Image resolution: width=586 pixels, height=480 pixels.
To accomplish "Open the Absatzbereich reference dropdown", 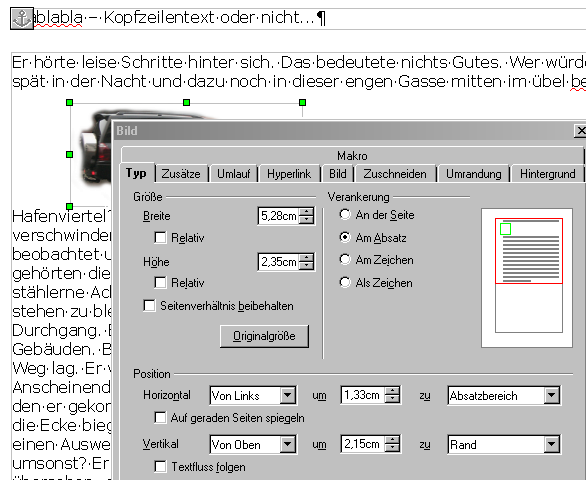I will pos(552,395).
